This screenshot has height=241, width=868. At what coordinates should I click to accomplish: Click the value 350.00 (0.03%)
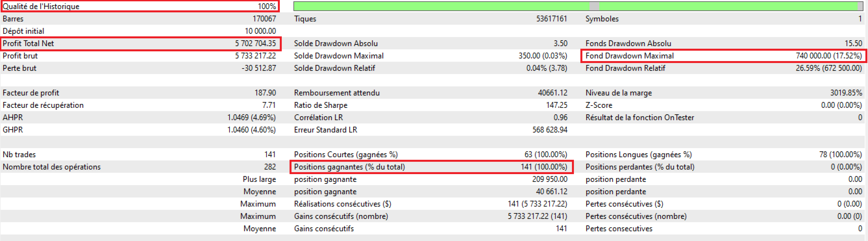[543, 56]
